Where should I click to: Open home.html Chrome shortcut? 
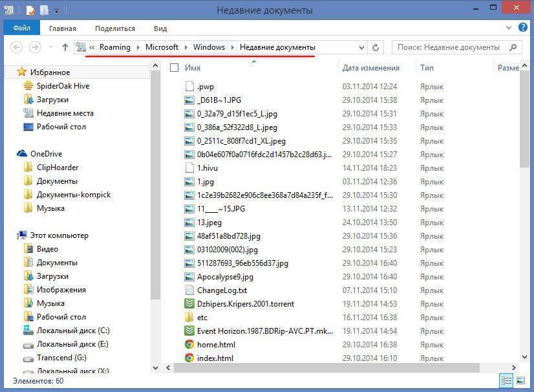tap(216, 345)
